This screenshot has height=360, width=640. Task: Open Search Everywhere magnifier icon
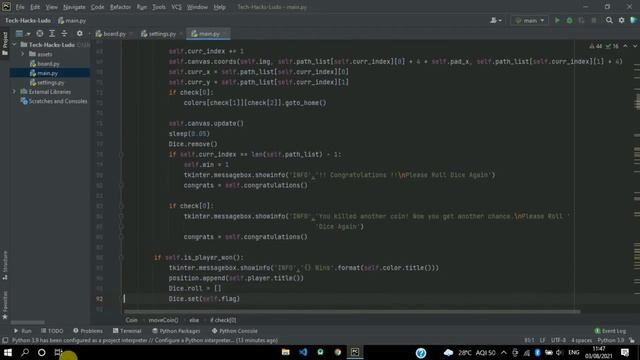(x=609, y=20)
